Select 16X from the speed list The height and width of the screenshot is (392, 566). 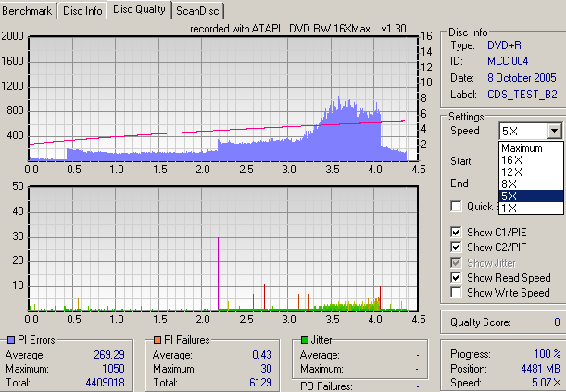pos(511,159)
